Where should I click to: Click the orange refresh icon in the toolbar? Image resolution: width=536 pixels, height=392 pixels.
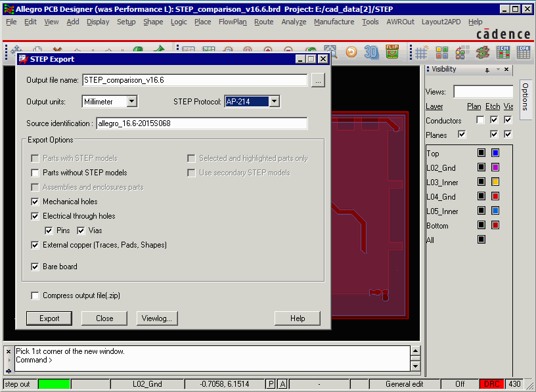[x=351, y=53]
